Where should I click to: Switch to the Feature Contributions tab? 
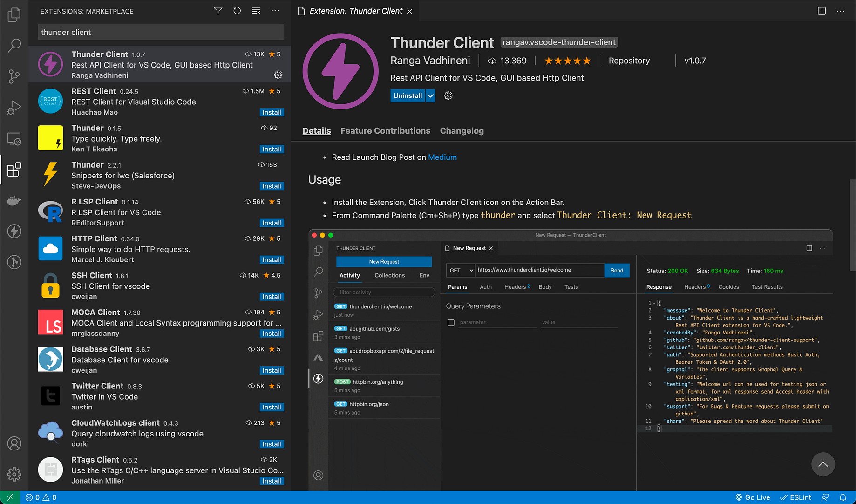coord(385,131)
